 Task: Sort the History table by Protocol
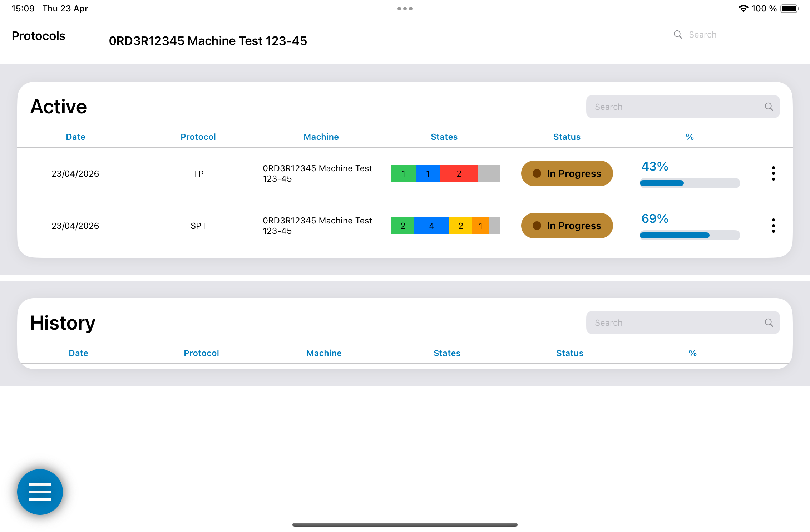(201, 353)
